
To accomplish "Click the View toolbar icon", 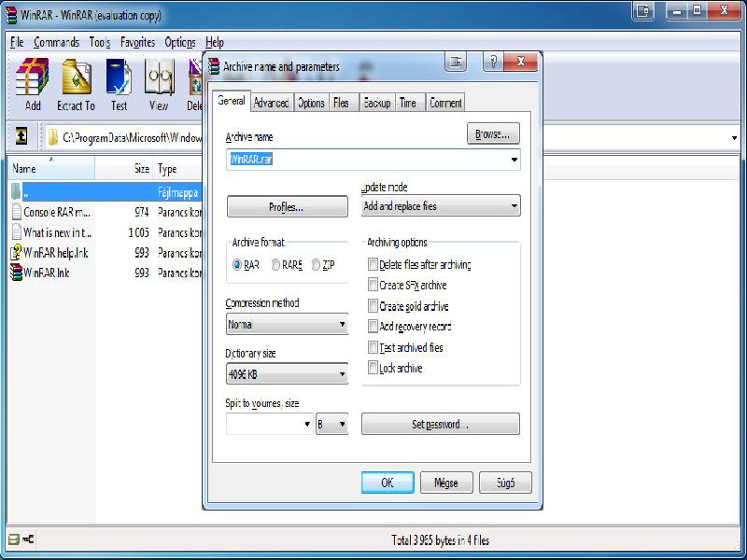I will [x=159, y=77].
